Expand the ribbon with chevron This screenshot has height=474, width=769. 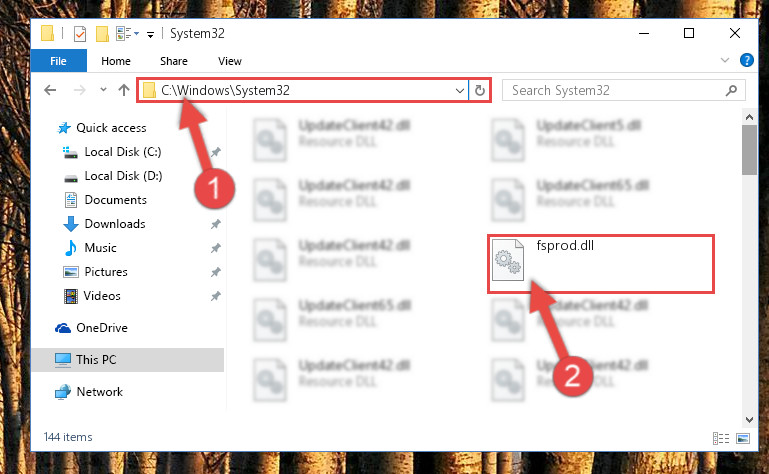pyautogui.click(x=724, y=60)
